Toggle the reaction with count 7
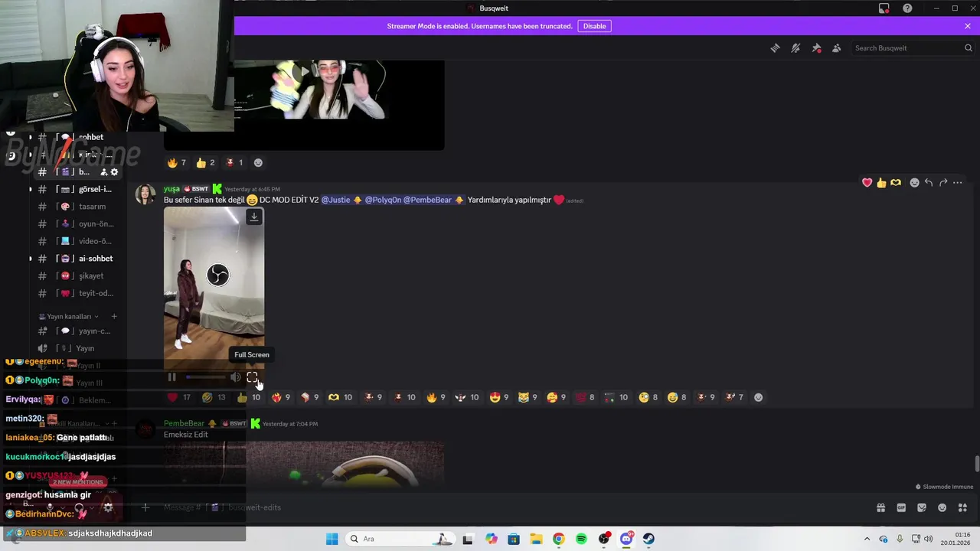The height and width of the screenshot is (551, 980). click(734, 397)
